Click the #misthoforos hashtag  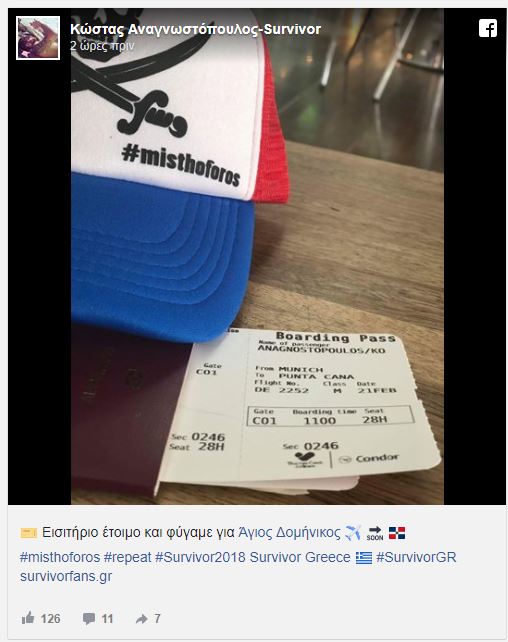tap(60, 557)
